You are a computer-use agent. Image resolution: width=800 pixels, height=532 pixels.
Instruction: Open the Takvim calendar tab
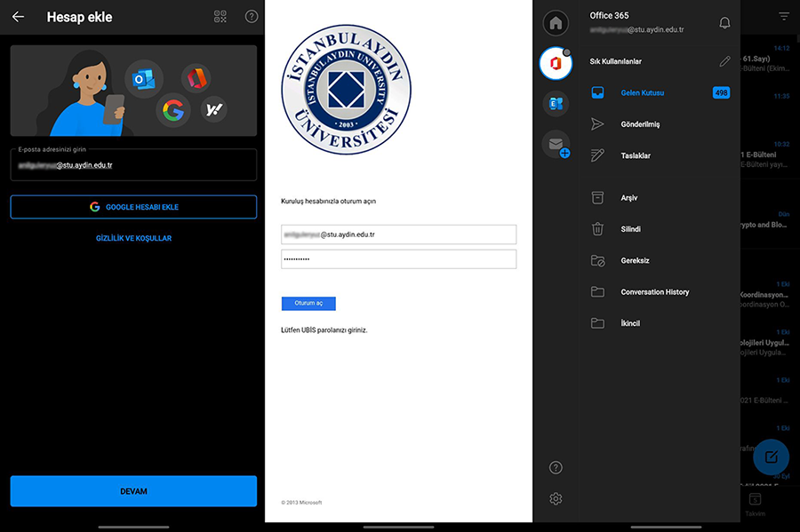[755, 504]
